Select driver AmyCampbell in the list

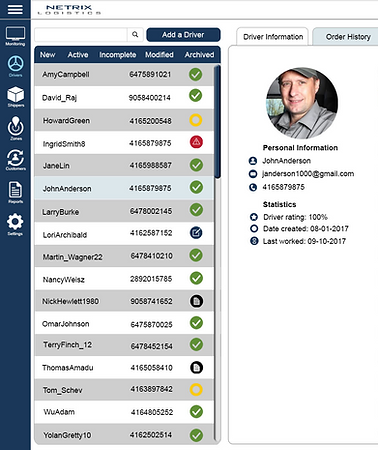124,75
